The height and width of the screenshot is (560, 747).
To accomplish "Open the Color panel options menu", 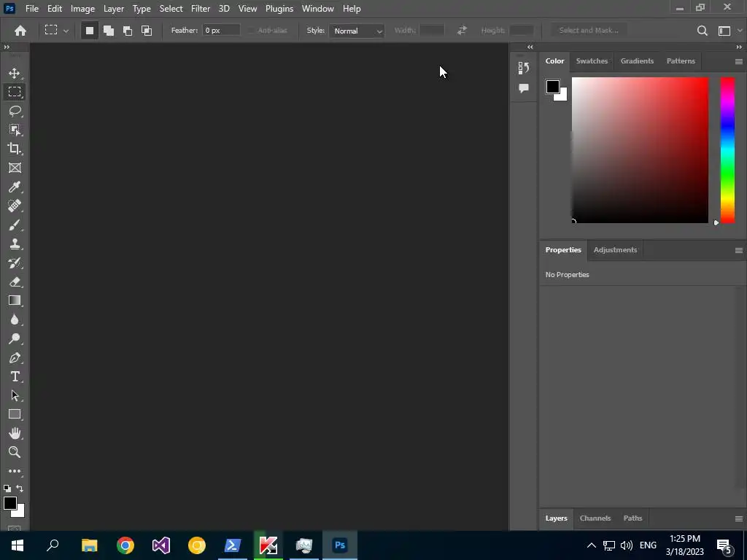I will [738, 61].
